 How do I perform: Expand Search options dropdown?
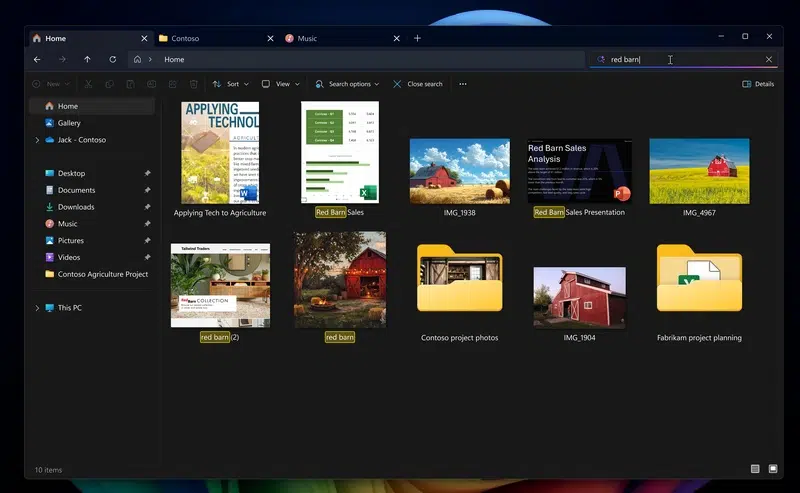(x=347, y=84)
